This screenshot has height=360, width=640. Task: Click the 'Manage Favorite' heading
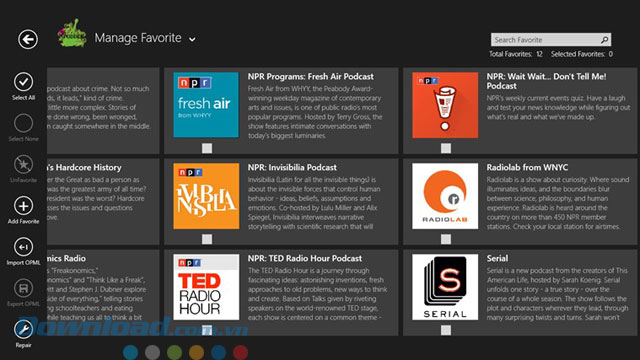[138, 38]
